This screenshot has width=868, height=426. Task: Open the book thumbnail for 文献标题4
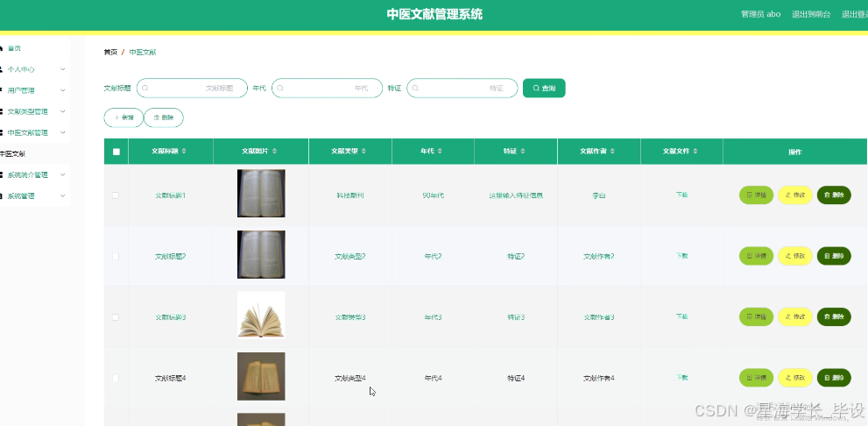tap(261, 376)
